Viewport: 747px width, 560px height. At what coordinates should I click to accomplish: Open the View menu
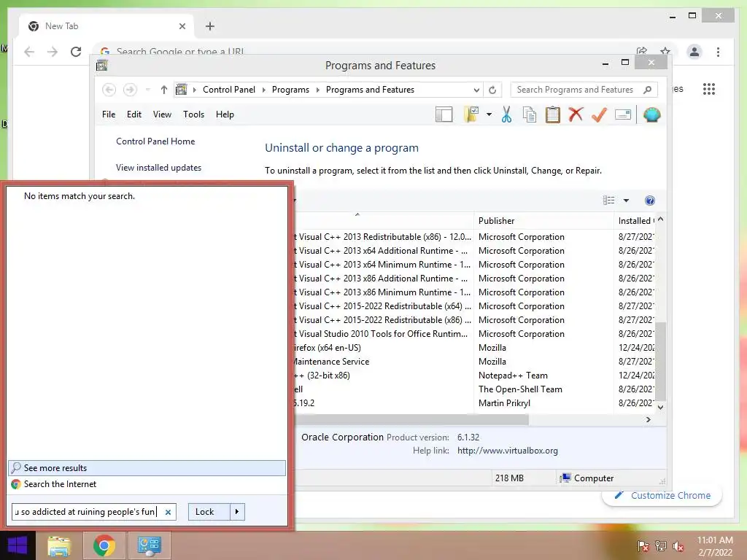pyautogui.click(x=162, y=114)
